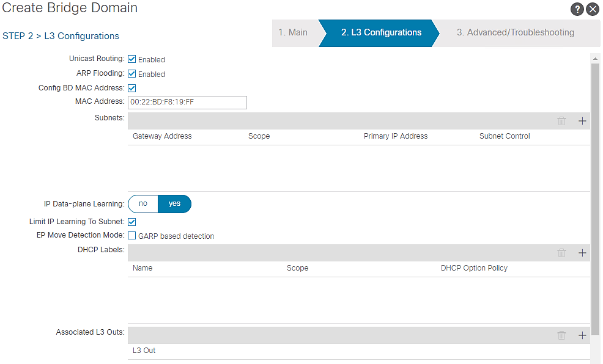This screenshot has width=603, height=364.
Task: Enable GARP based detection
Action: point(131,236)
